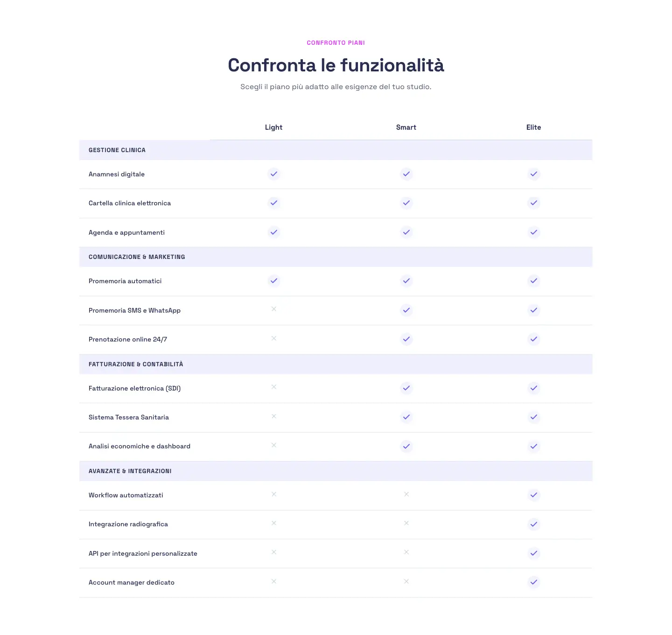Click Light cross for Sistema Tessera Sanitaria
The height and width of the screenshot is (635, 672).
pos(274,416)
